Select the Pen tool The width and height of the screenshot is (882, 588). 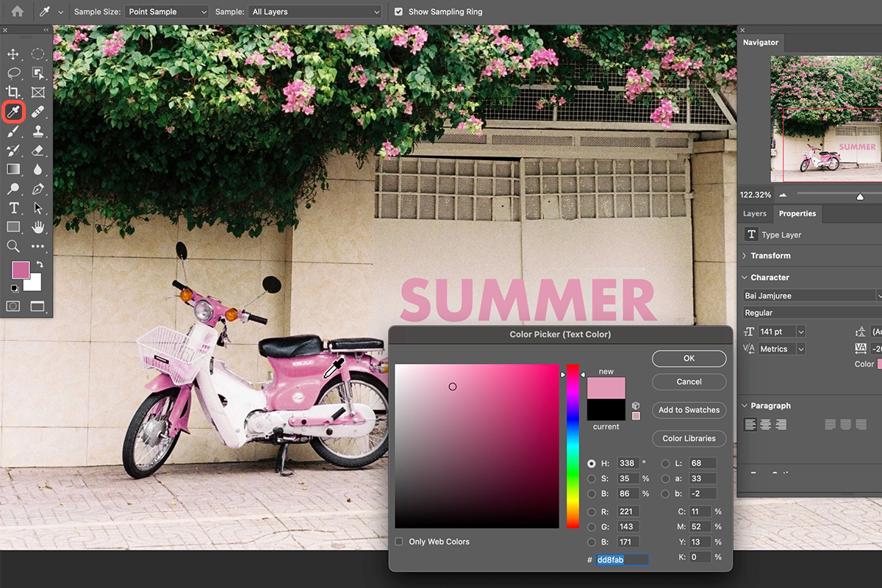(x=37, y=189)
